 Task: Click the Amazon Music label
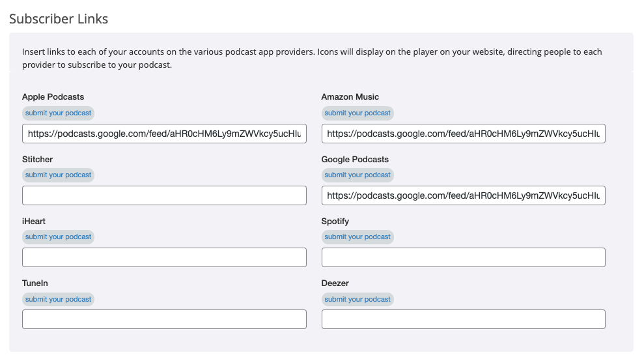(x=350, y=97)
